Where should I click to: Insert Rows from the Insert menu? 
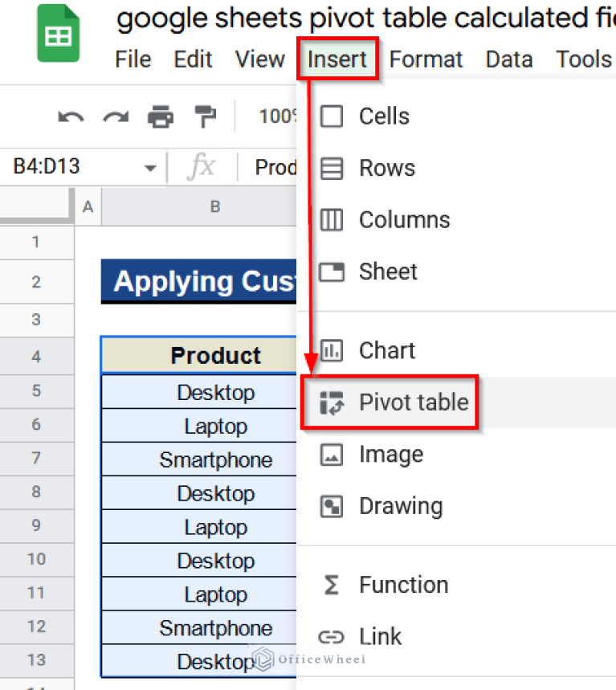386,168
